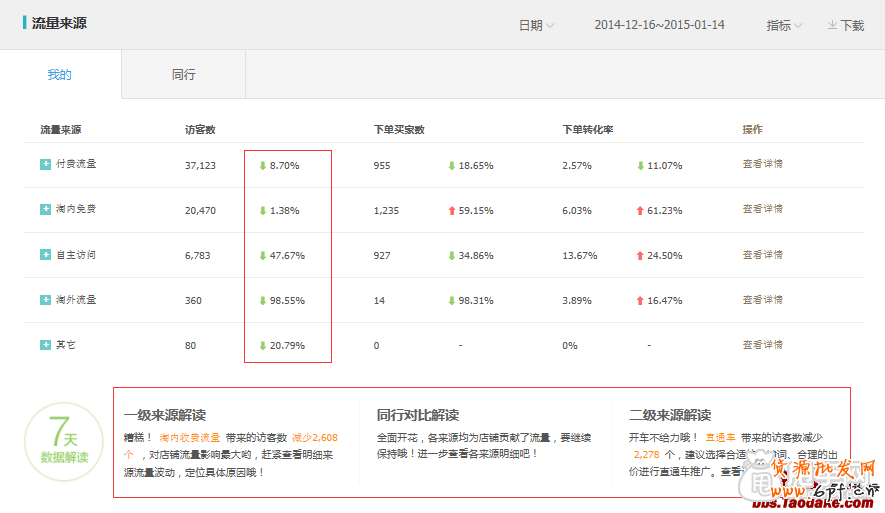The image size is (885, 513).
Task: Open 查看详情 for 自主访问
Action: 763,255
